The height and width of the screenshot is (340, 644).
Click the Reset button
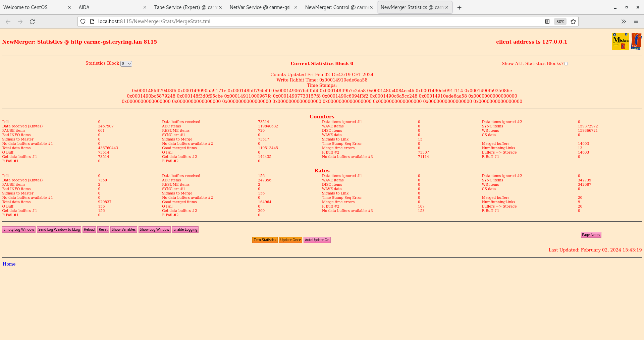click(103, 230)
